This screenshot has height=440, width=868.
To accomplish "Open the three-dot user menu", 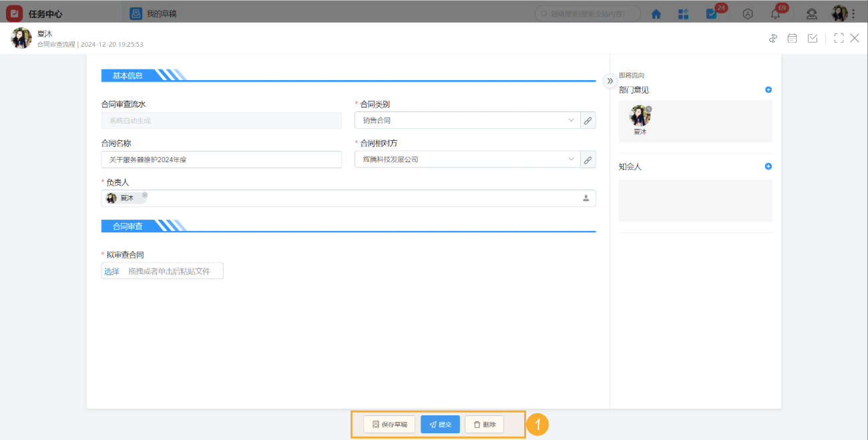I will click(853, 13).
